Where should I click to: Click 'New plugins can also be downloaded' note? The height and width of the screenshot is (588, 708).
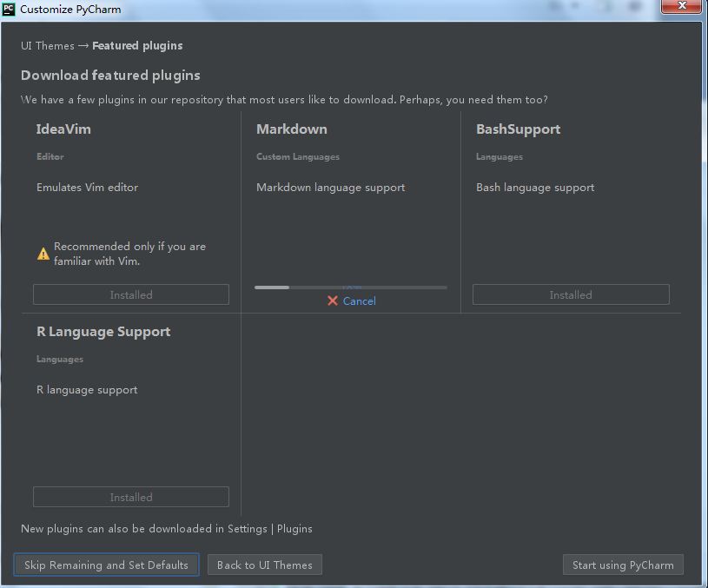coord(167,528)
